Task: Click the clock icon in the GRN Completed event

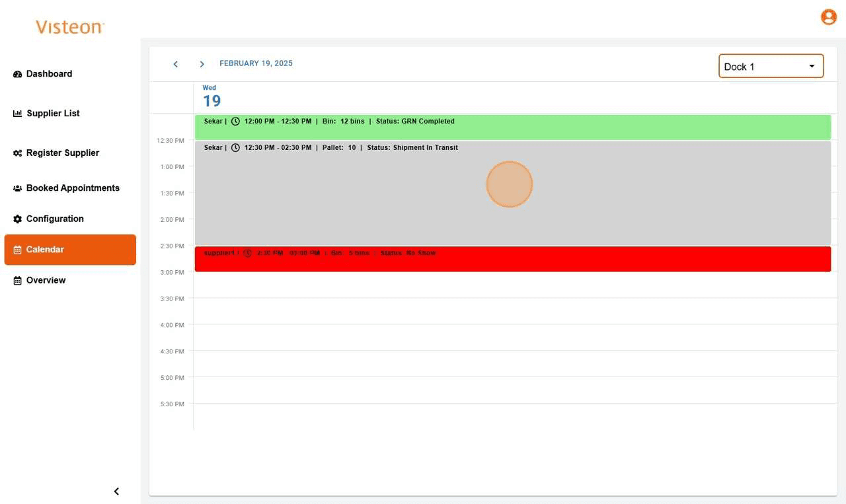Action: tap(235, 122)
